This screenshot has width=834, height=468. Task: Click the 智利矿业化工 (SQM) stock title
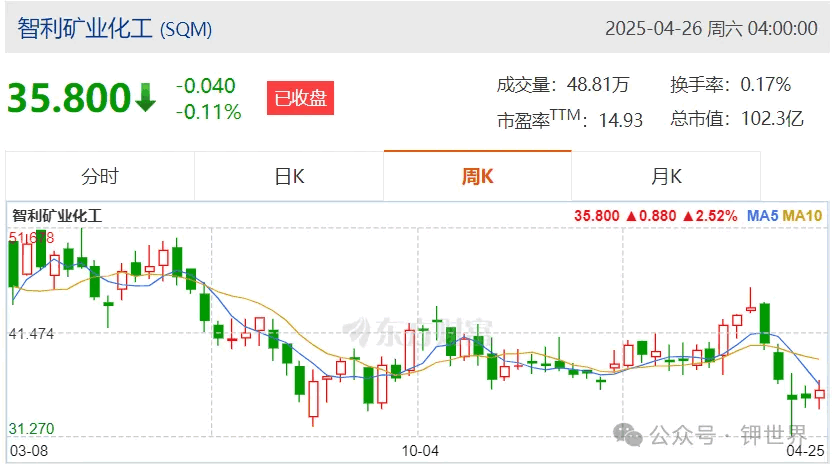tap(114, 29)
